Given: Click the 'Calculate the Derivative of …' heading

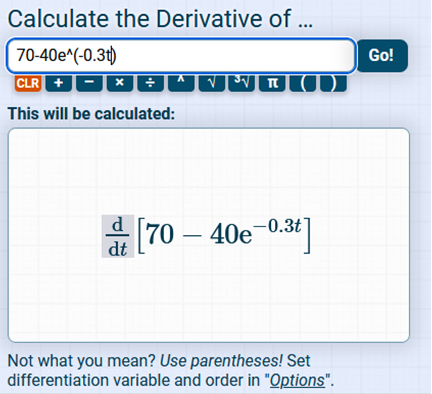Looking at the screenshot, I should 160,19.
